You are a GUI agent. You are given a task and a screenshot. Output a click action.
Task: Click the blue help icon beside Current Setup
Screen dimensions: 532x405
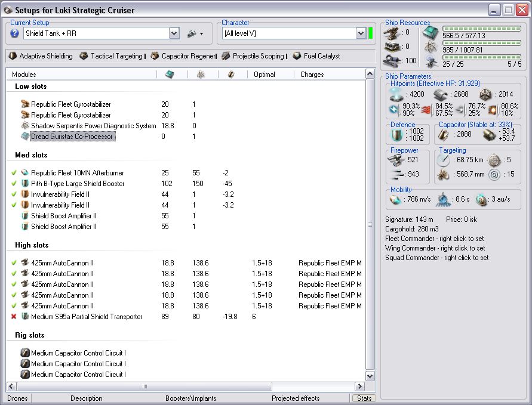pyautogui.click(x=15, y=34)
